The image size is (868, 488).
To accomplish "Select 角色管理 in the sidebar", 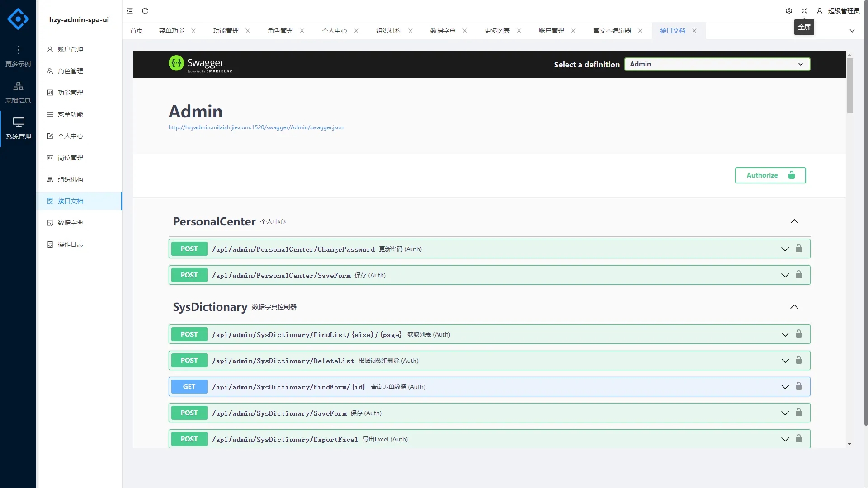I will (x=71, y=71).
